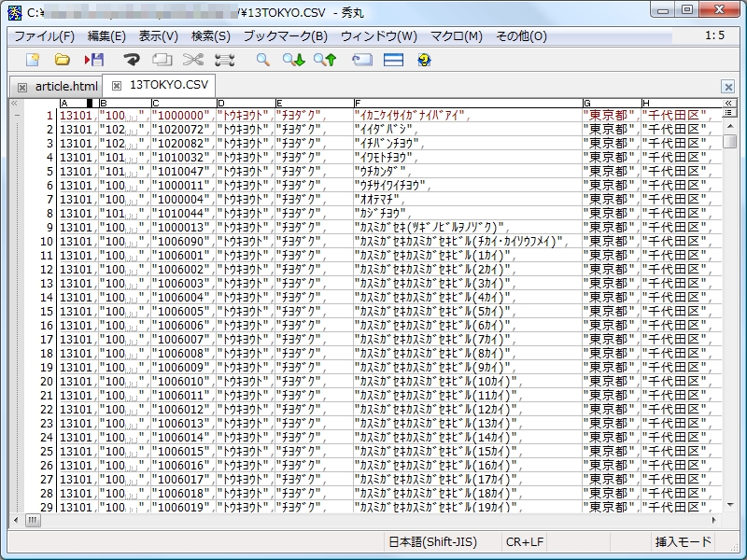The width and height of the screenshot is (747, 560).
Task: Find previous with the up-arrow search icon
Action: (x=322, y=59)
